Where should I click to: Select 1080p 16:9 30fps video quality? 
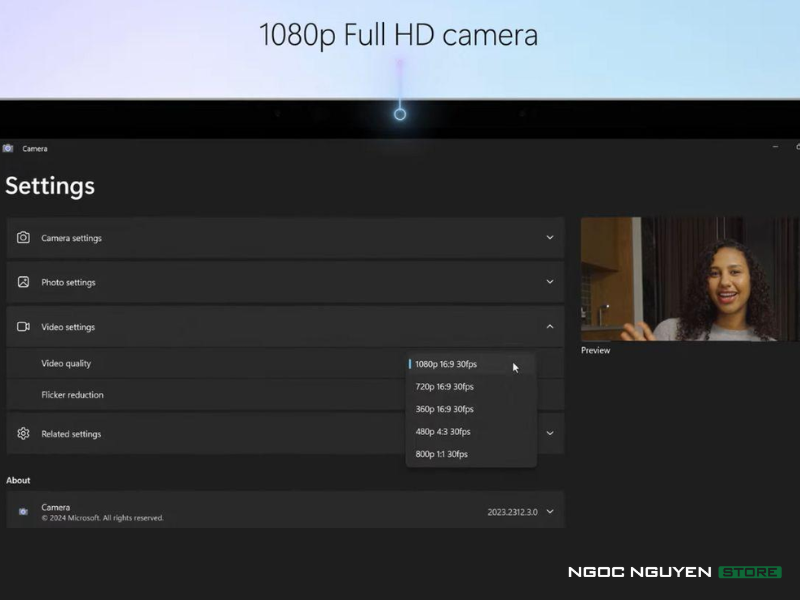coord(446,364)
